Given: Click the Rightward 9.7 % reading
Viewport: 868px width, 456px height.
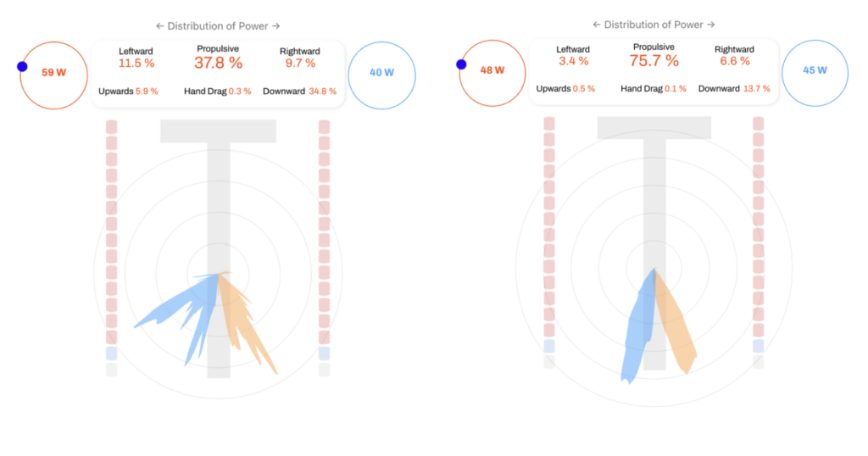Looking at the screenshot, I should [300, 63].
